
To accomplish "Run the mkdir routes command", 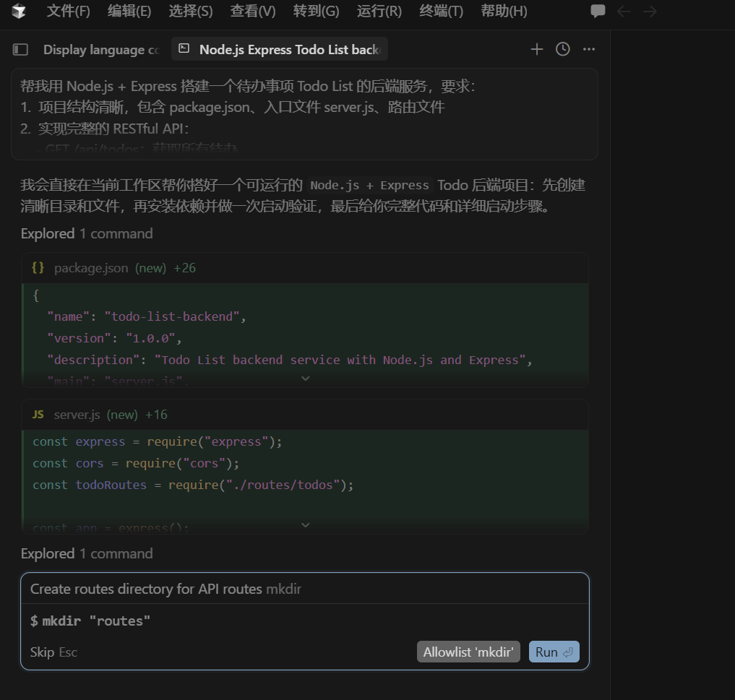I will tap(554, 652).
